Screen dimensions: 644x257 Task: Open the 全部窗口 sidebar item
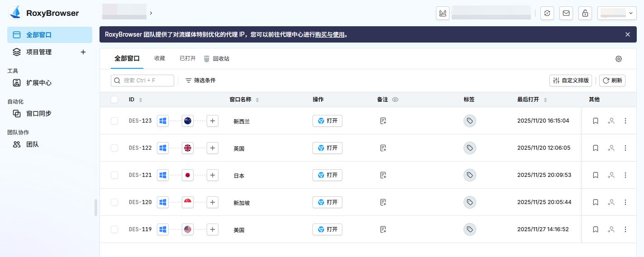pyautogui.click(x=50, y=35)
